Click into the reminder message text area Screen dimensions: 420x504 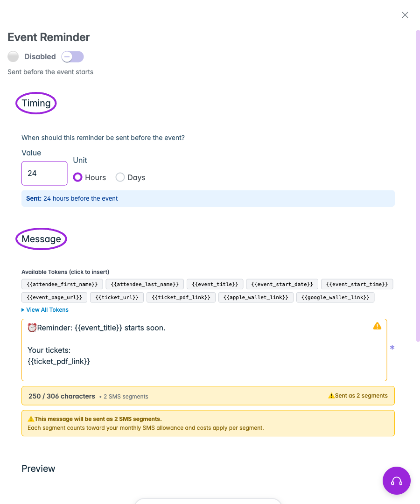click(204, 350)
